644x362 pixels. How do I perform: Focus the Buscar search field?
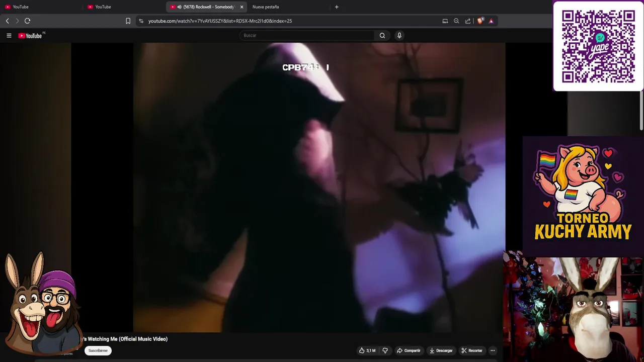[x=307, y=35]
